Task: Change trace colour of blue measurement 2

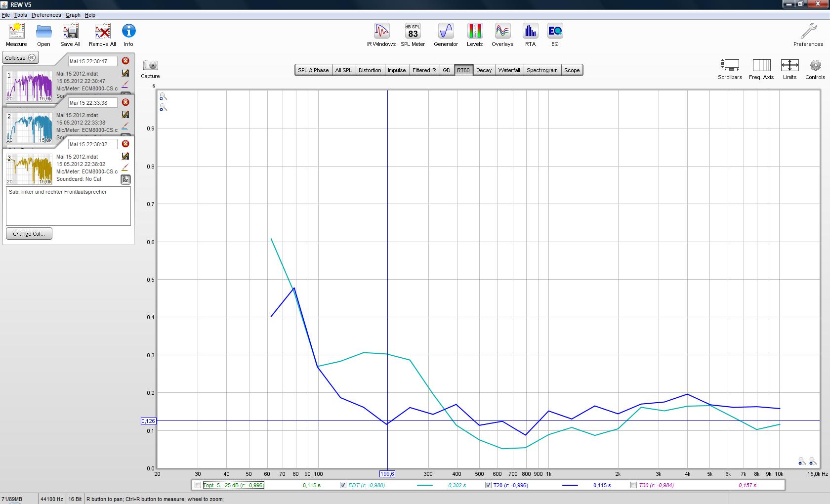Action: pyautogui.click(x=125, y=126)
